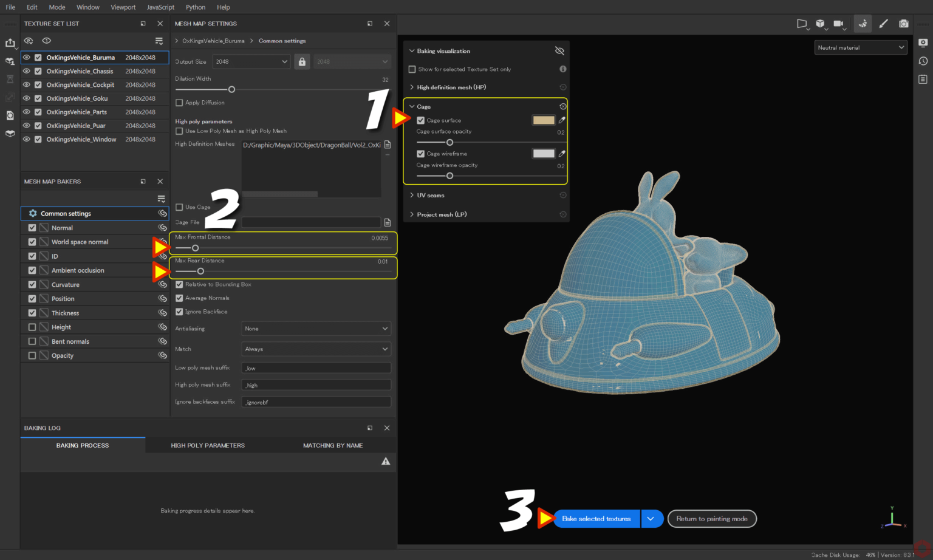The image size is (933, 560).
Task: Enable the Use Cage checkbox
Action: 179,207
